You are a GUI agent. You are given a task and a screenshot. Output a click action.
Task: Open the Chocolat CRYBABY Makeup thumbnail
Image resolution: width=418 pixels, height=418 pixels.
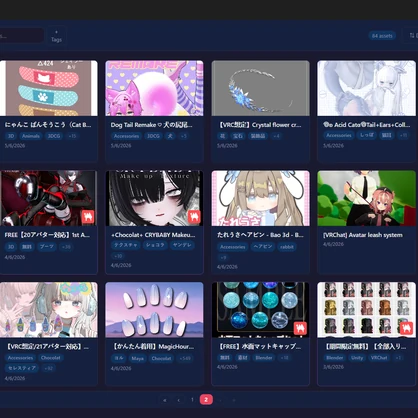(x=154, y=198)
